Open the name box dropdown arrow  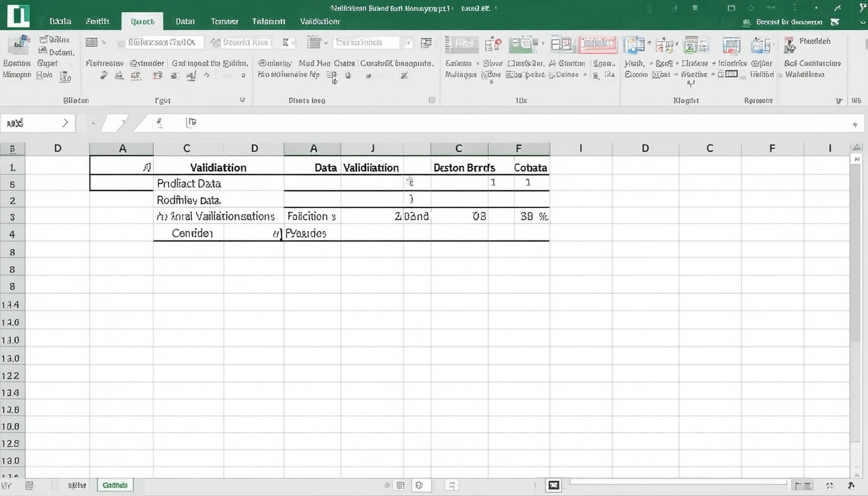[65, 123]
